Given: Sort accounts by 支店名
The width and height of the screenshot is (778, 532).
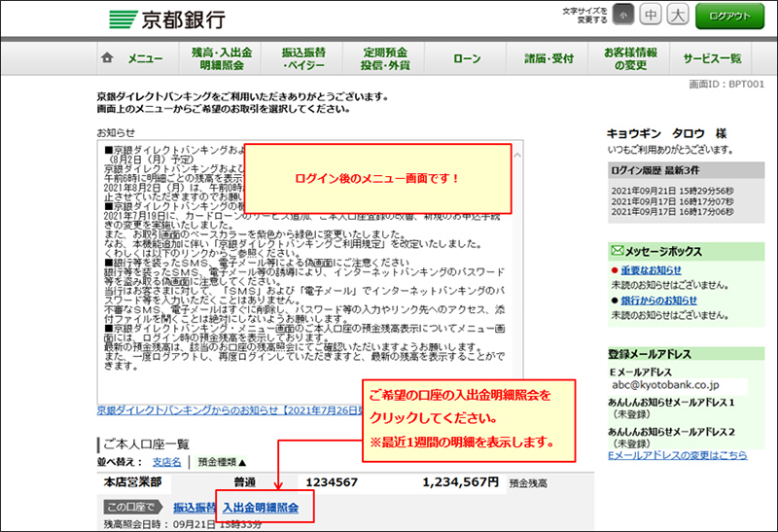Looking at the screenshot, I should coord(166,462).
